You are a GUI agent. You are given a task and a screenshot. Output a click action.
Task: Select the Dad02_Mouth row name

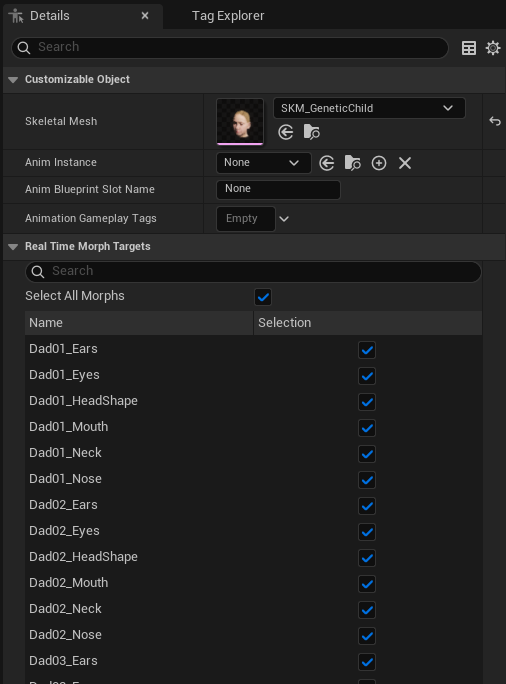[x=68, y=583]
